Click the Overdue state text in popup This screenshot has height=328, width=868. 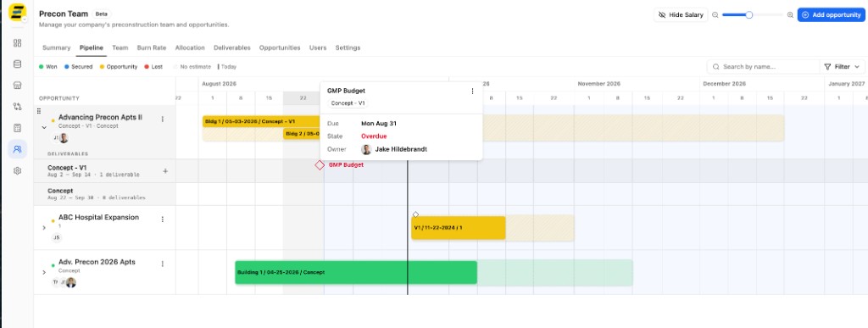tap(374, 136)
